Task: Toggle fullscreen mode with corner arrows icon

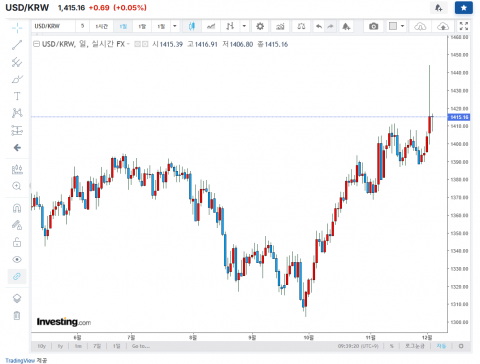Action: [464, 26]
